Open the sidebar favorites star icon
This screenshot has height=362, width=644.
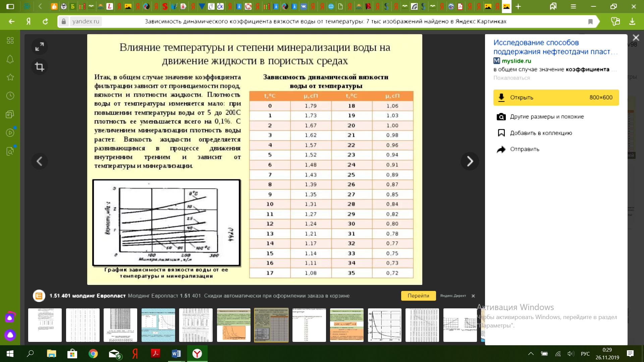(10, 77)
